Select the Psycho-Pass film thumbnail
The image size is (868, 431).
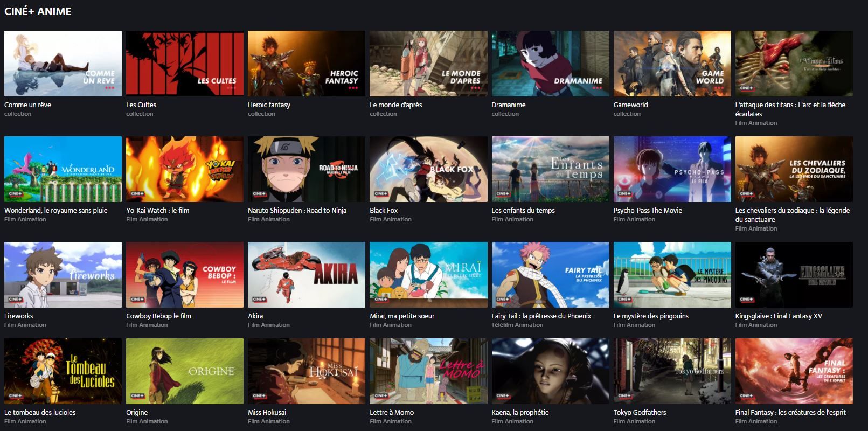(672, 169)
